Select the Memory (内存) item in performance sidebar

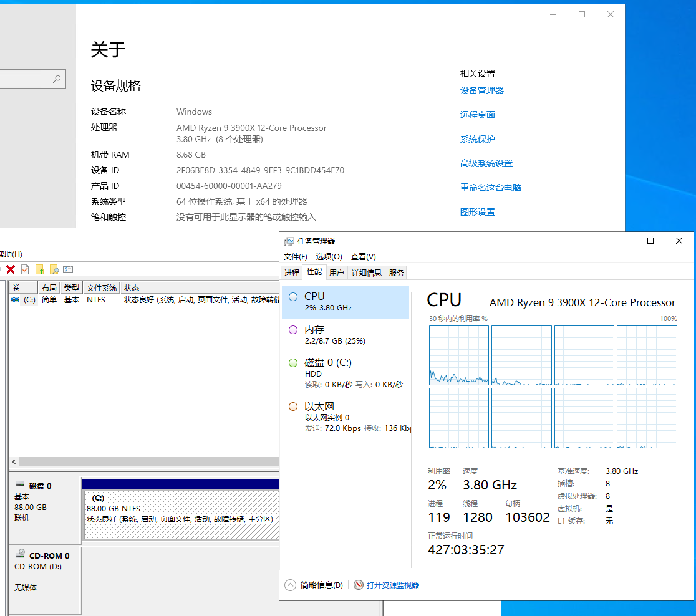click(x=346, y=335)
